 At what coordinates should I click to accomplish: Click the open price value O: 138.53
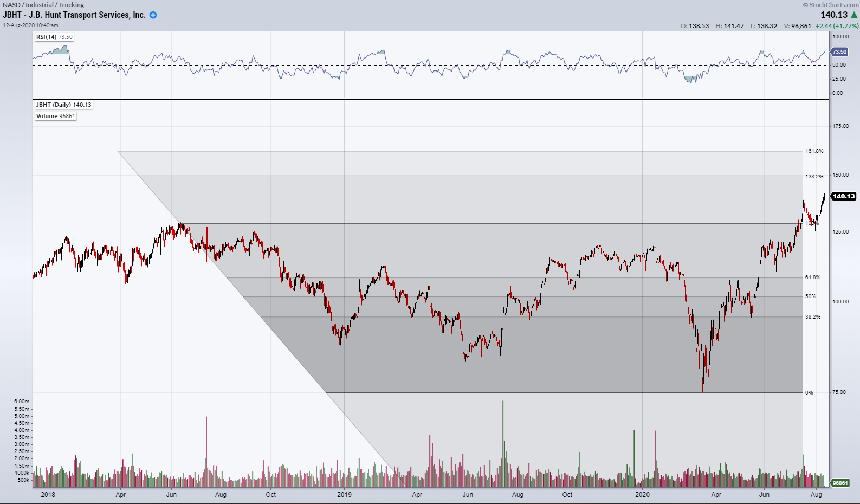[x=695, y=26]
